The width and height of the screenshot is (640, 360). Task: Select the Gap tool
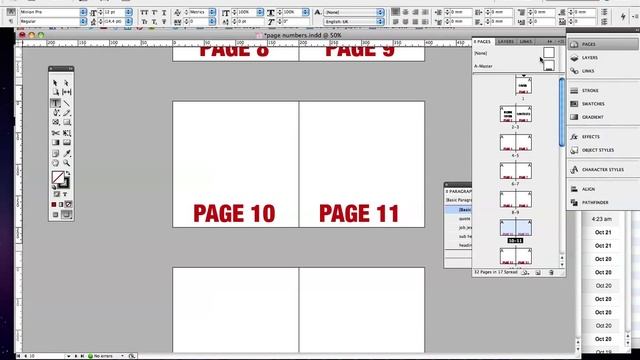[x=67, y=92]
